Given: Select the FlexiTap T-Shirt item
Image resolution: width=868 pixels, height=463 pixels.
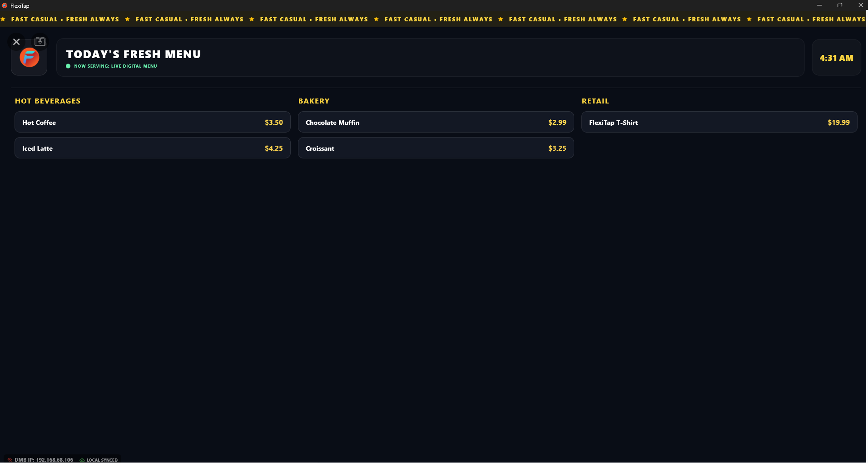Looking at the screenshot, I should (719, 122).
